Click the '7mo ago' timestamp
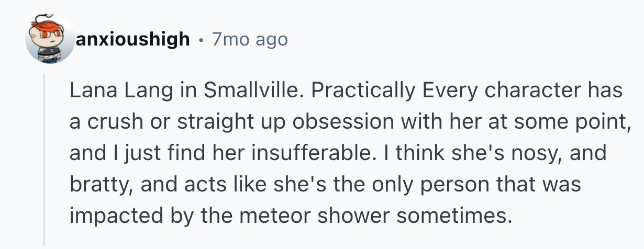Image resolution: width=644 pixels, height=249 pixels. pyautogui.click(x=250, y=39)
